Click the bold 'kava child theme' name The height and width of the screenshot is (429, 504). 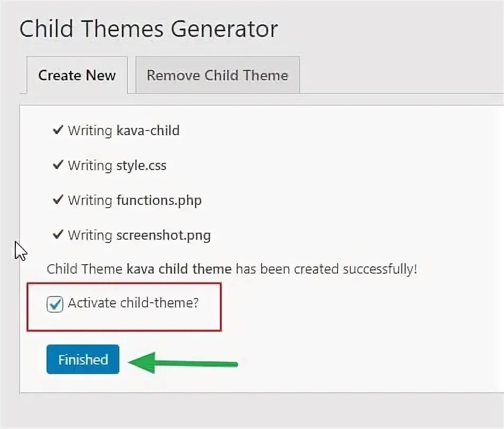179,269
